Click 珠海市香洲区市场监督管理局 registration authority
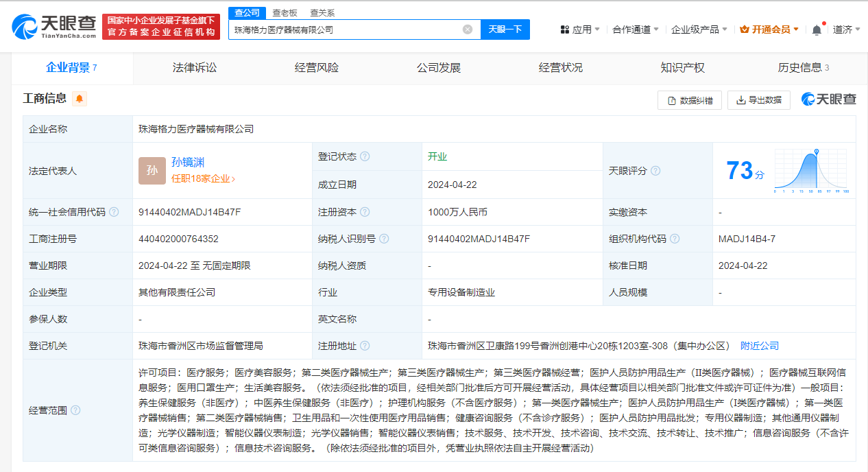The image size is (868, 472). tap(201, 346)
